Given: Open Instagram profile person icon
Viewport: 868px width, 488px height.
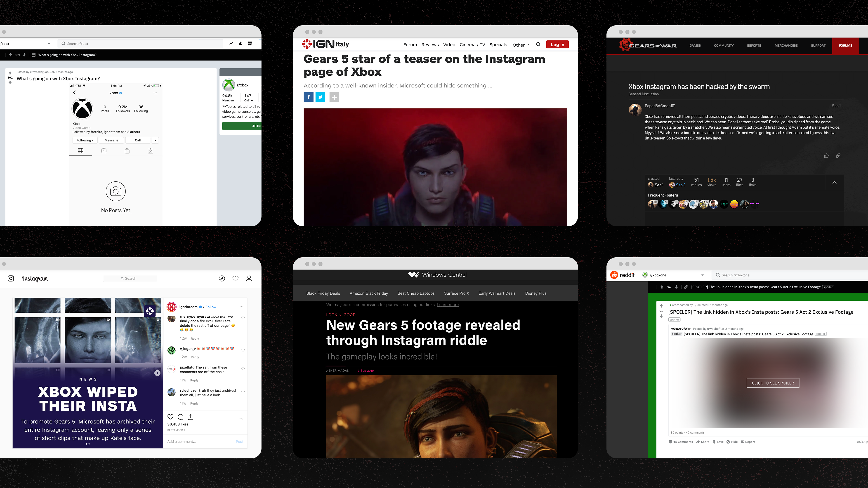Looking at the screenshot, I should coord(249,279).
